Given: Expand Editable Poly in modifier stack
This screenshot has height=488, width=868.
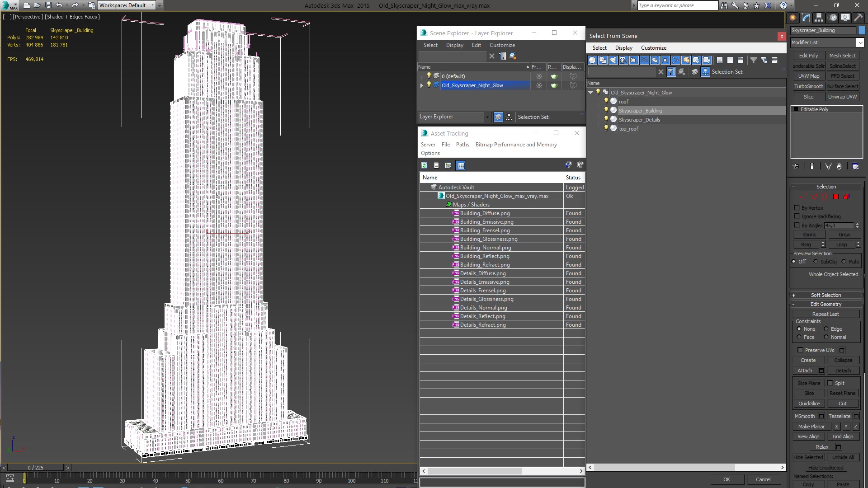Looking at the screenshot, I should pos(796,109).
